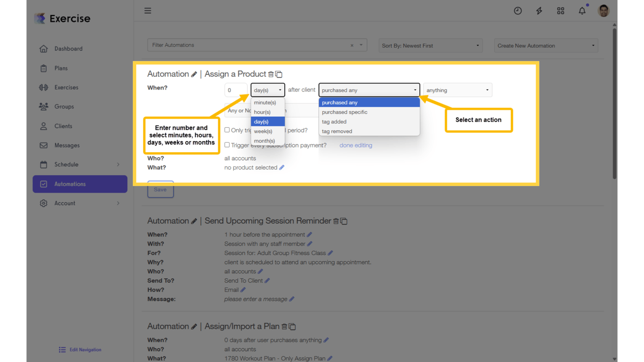The width and height of the screenshot is (644, 362).
Task: Delete the Assign a Product automation
Action: point(272,74)
